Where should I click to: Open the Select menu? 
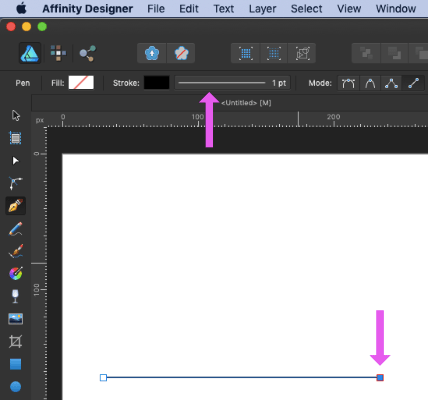[x=306, y=9]
